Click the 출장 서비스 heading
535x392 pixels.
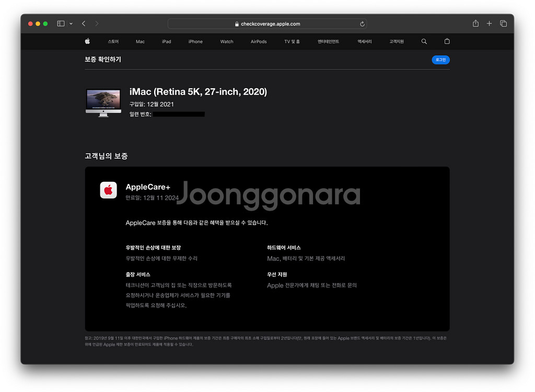[x=138, y=274]
